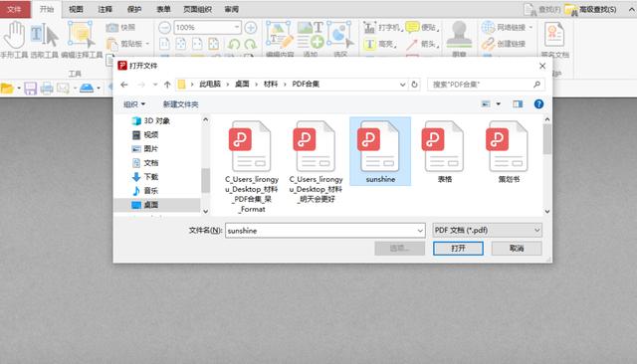Click the Sign Document certificate icon
Image resolution: width=637 pixels, height=364 pixels.
point(554,34)
